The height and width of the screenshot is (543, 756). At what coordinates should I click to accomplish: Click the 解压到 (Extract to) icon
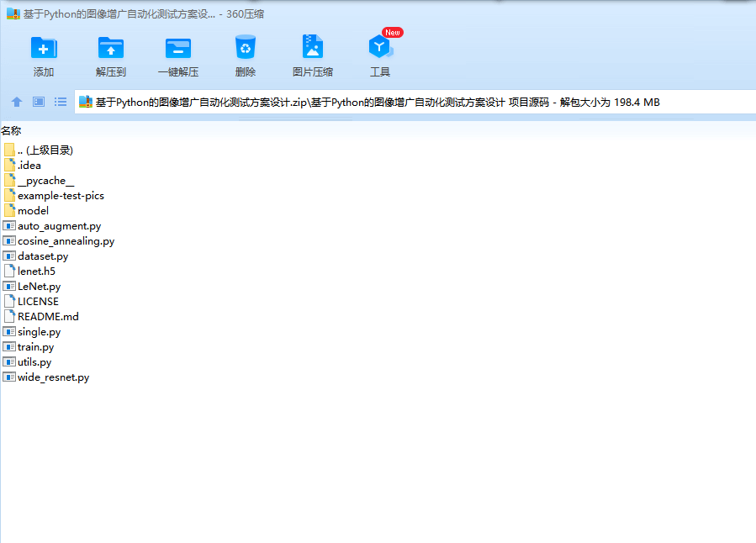point(111,48)
